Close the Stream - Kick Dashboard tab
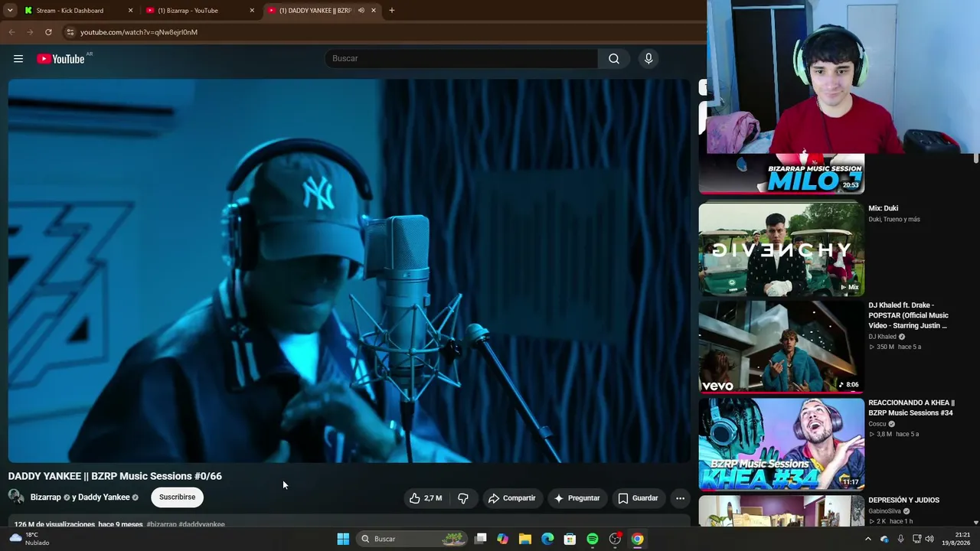This screenshot has height=551, width=980. [x=130, y=11]
